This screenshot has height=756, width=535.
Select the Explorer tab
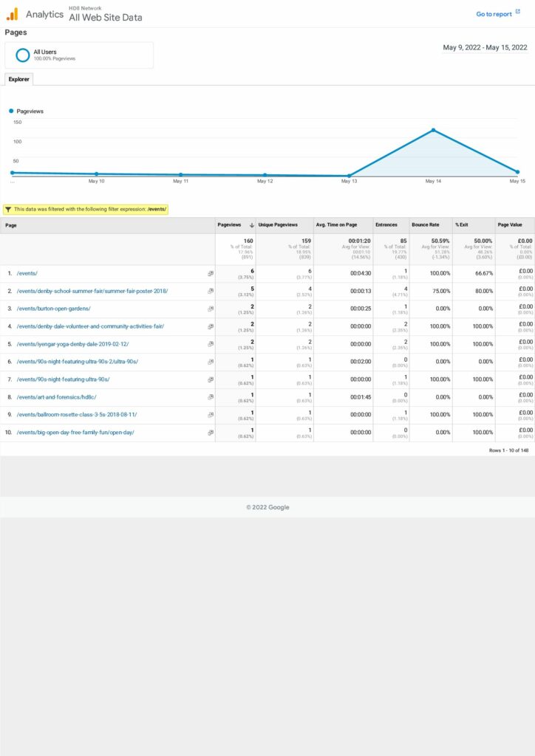pos(18,79)
